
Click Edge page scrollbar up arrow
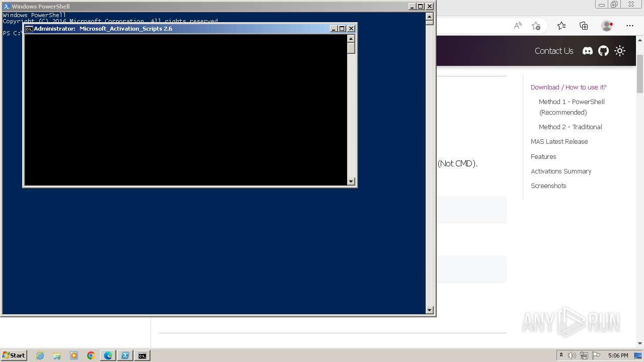click(640, 39)
